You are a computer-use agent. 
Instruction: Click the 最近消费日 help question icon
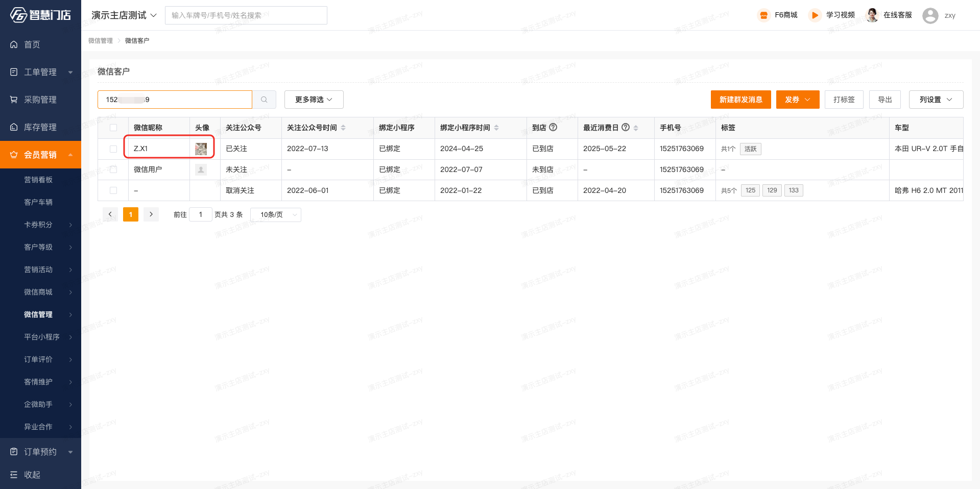pyautogui.click(x=626, y=127)
